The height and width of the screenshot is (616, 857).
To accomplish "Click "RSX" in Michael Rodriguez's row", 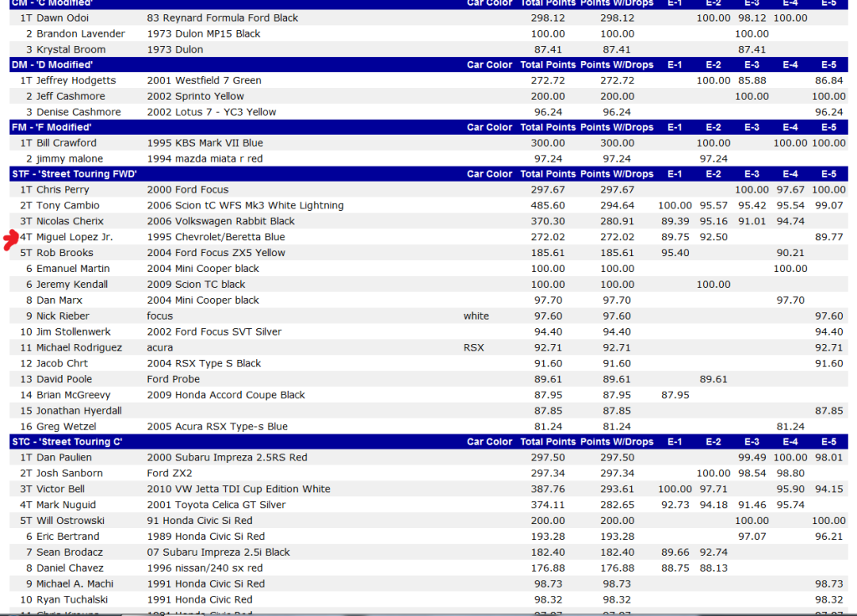I will click(x=474, y=349).
